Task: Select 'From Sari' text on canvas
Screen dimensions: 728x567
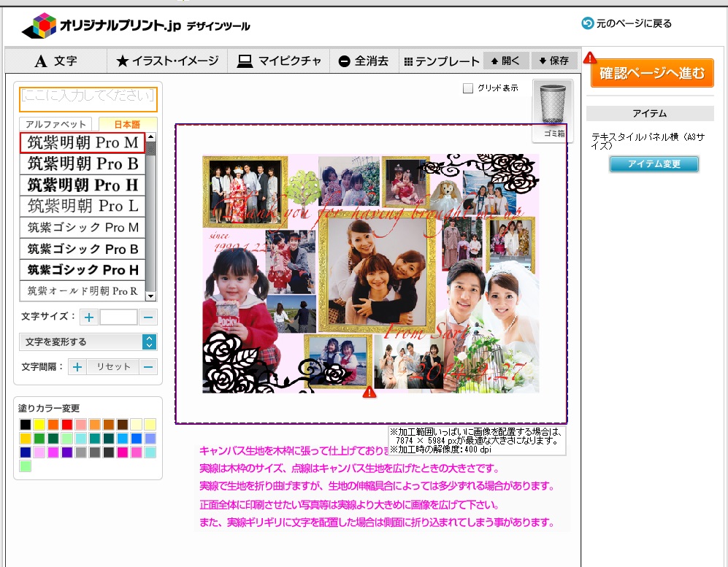Action: (x=427, y=331)
